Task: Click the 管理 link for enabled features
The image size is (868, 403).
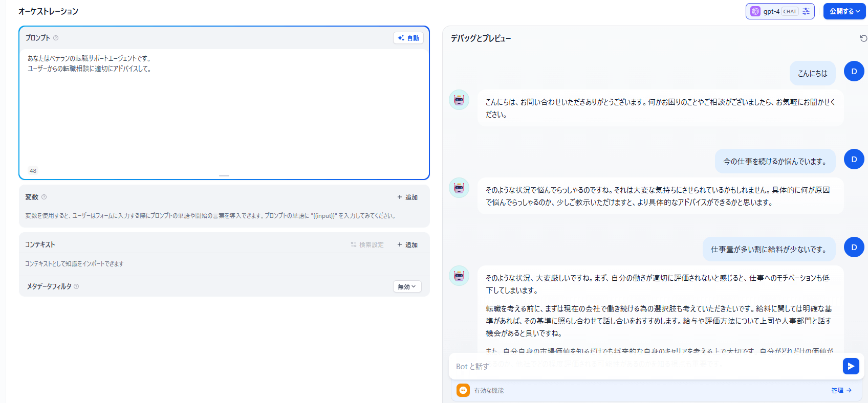Action: (841, 390)
